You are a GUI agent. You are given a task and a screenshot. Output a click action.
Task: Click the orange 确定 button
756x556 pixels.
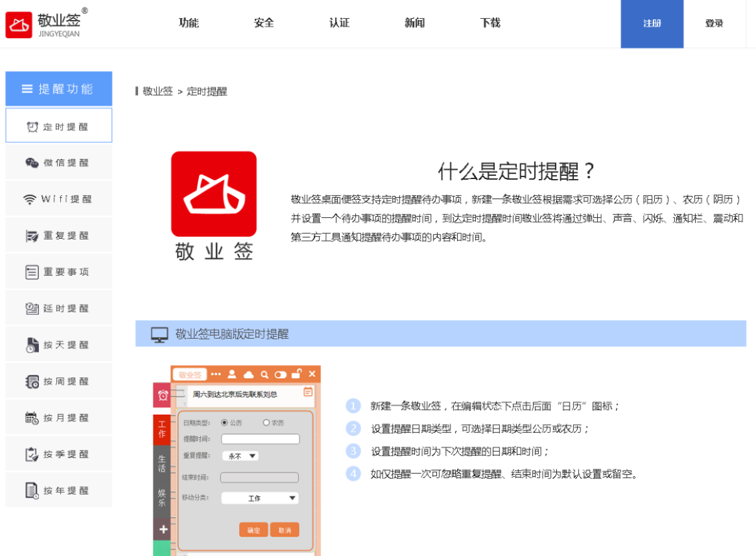pyautogui.click(x=254, y=530)
